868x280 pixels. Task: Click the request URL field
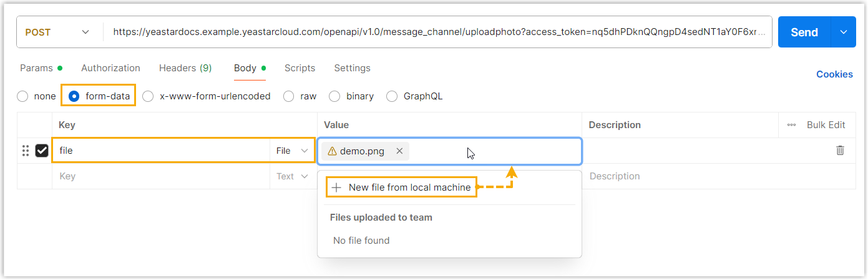[x=437, y=32]
